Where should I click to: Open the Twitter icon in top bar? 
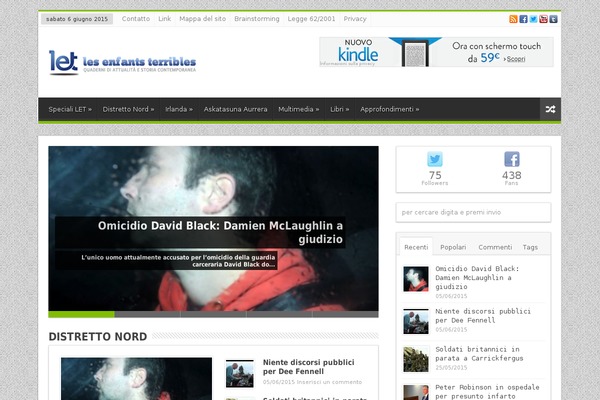click(533, 19)
